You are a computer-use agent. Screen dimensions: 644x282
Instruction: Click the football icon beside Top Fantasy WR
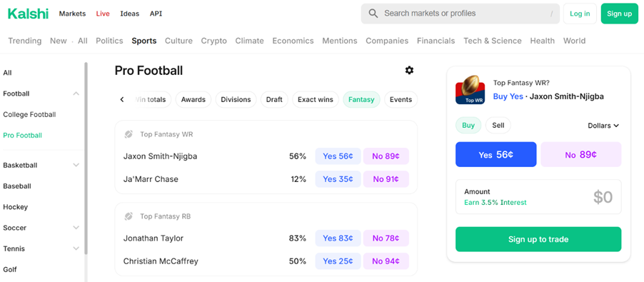point(129,134)
